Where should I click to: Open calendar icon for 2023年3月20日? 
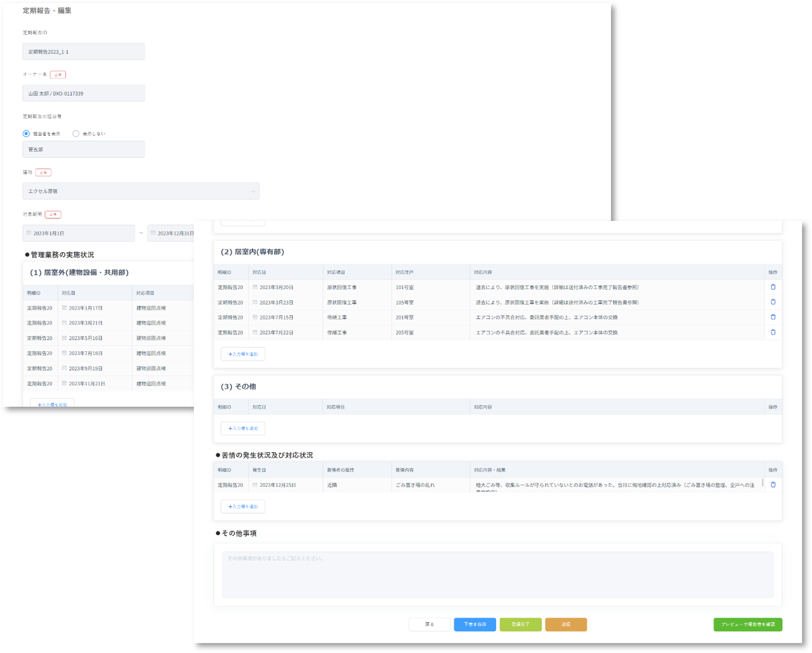[x=255, y=287]
